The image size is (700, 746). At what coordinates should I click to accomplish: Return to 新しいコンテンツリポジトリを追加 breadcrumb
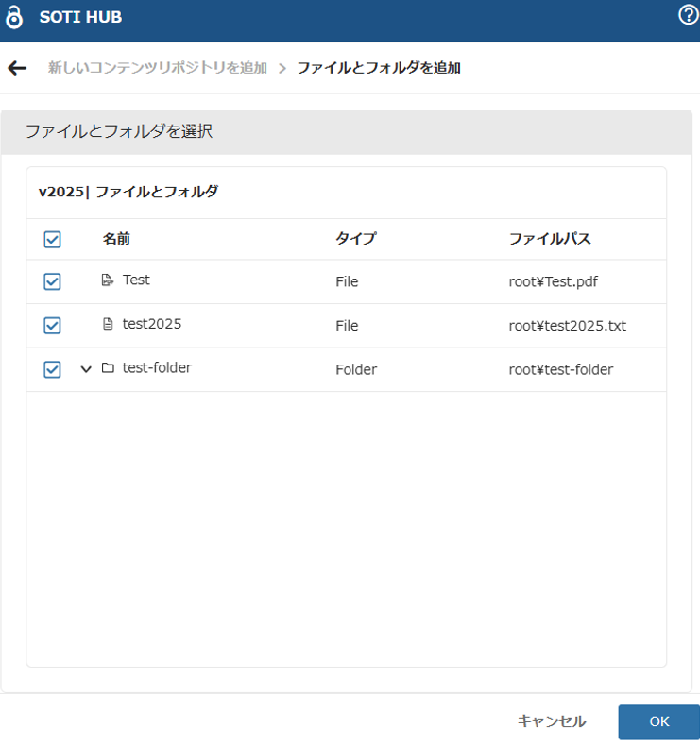tap(158, 68)
